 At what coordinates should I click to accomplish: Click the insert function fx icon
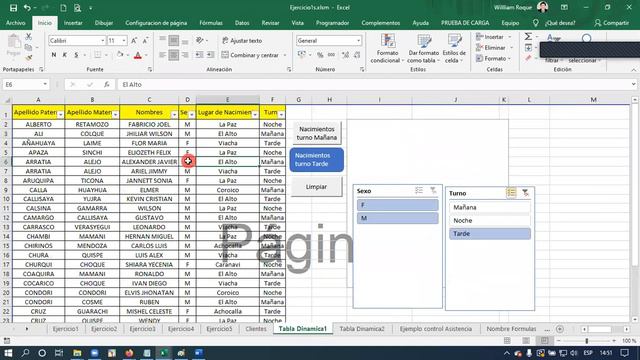(107, 84)
